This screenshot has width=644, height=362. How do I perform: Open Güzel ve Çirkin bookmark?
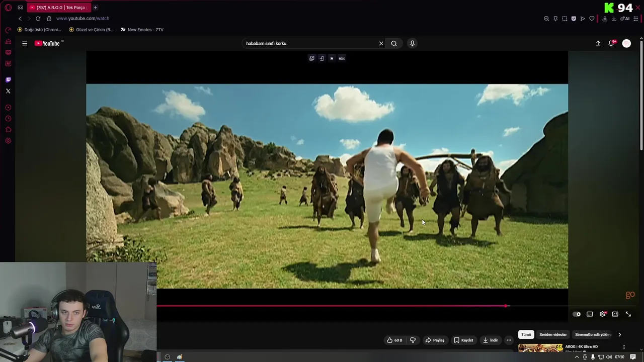tap(91, 30)
